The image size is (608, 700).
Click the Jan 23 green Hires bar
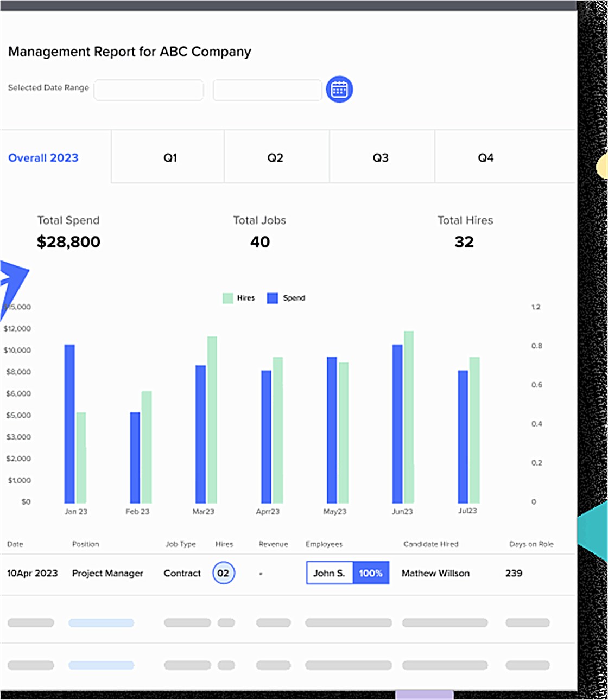coord(81,458)
